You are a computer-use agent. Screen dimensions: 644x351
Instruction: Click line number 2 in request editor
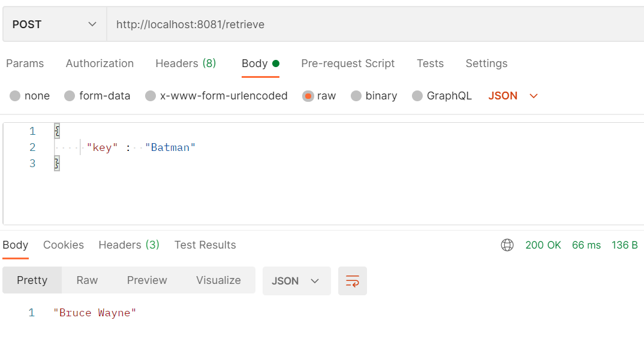(x=32, y=147)
